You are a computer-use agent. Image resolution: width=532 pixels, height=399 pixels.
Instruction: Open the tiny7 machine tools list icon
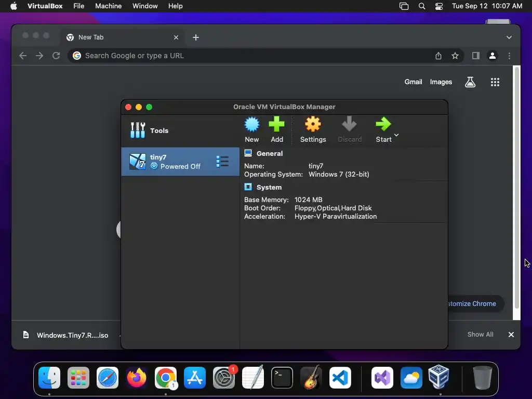tap(222, 162)
